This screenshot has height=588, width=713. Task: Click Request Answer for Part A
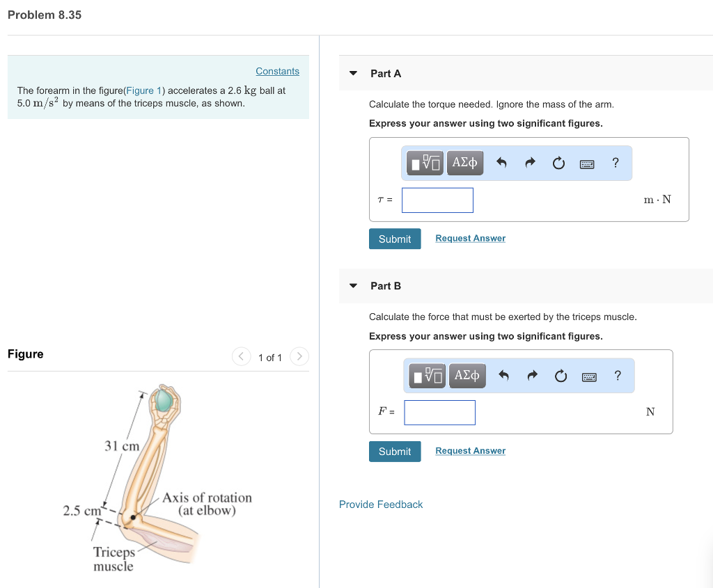click(470, 238)
